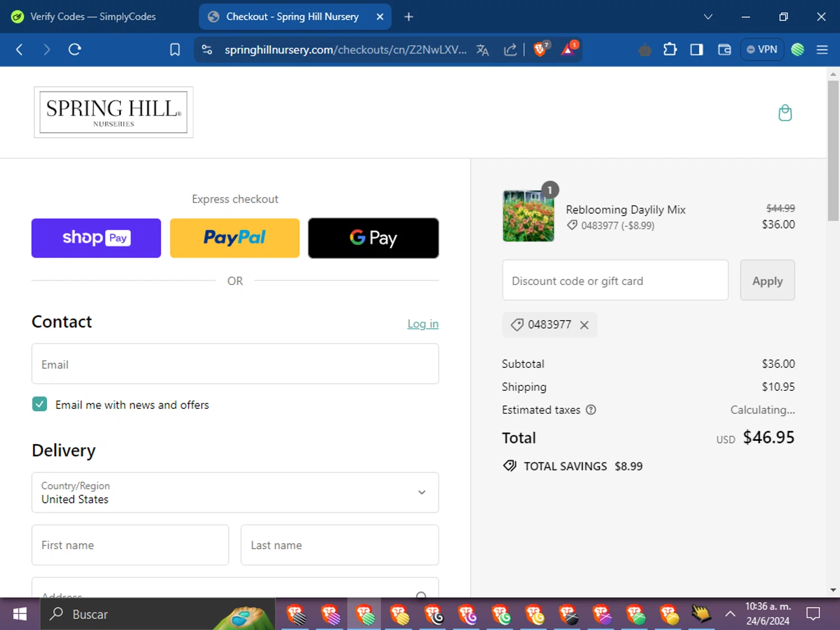Image resolution: width=840 pixels, height=630 pixels.
Task: Uncheck Email me with news and offers
Action: coord(40,404)
